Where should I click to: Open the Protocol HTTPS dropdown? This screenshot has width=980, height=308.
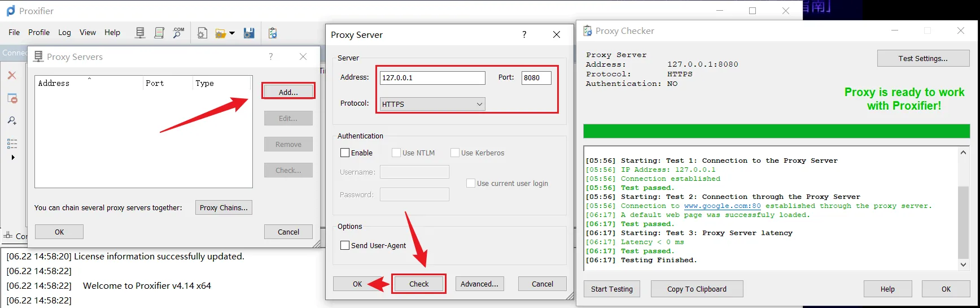tap(432, 104)
